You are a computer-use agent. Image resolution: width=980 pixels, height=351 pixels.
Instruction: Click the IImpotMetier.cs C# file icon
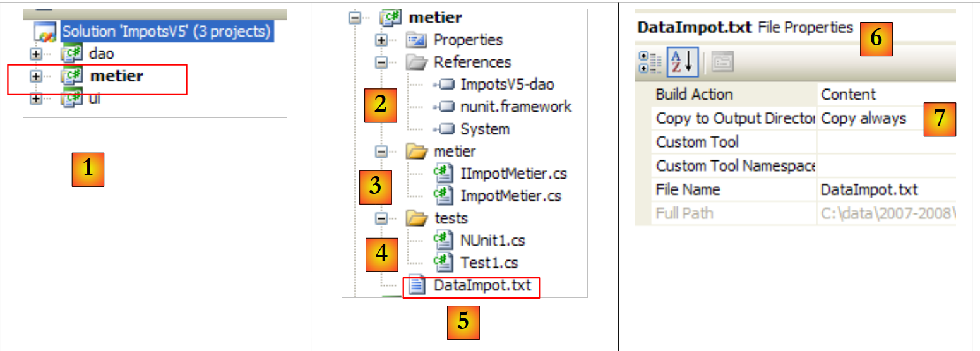click(445, 173)
